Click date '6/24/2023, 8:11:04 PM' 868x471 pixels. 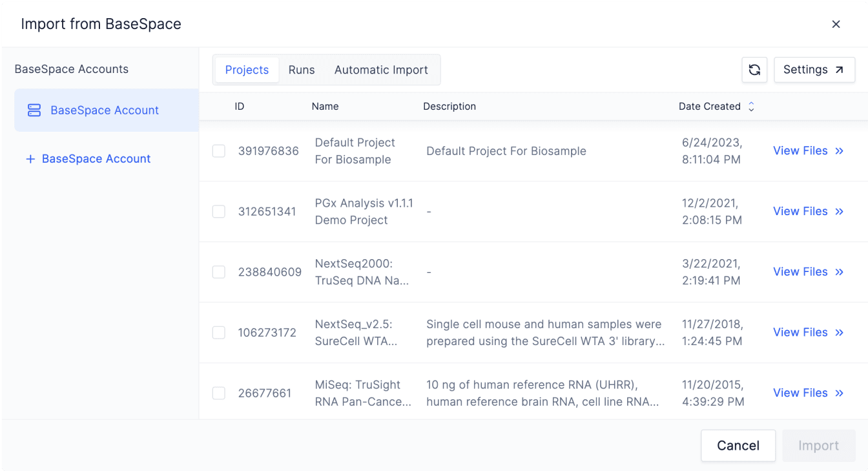tap(712, 151)
